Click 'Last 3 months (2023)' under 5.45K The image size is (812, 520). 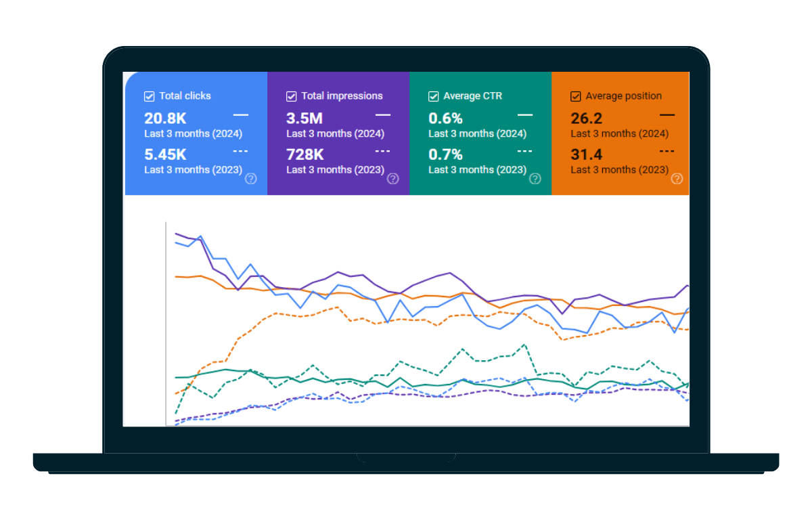point(194,170)
